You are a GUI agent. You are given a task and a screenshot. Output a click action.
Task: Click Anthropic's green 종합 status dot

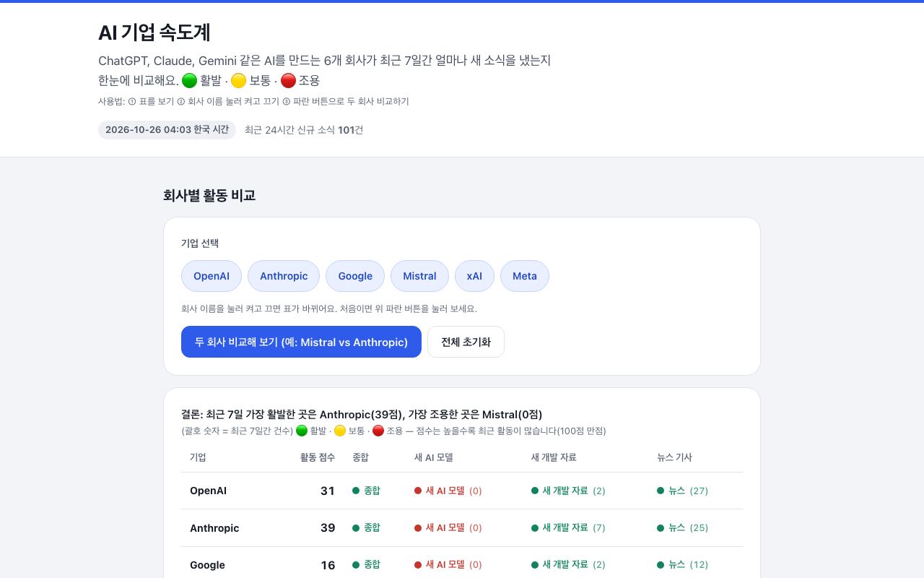pyautogui.click(x=356, y=528)
